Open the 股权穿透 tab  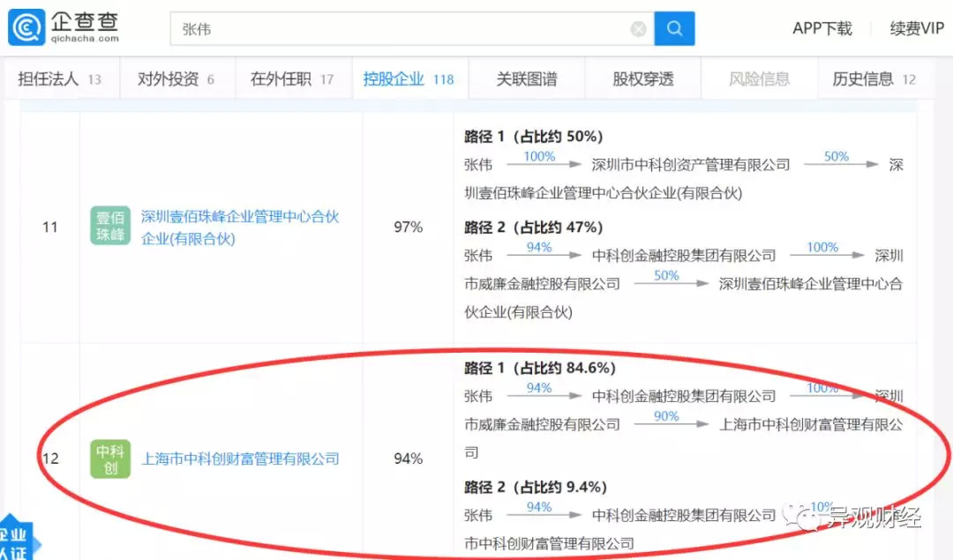click(x=643, y=79)
